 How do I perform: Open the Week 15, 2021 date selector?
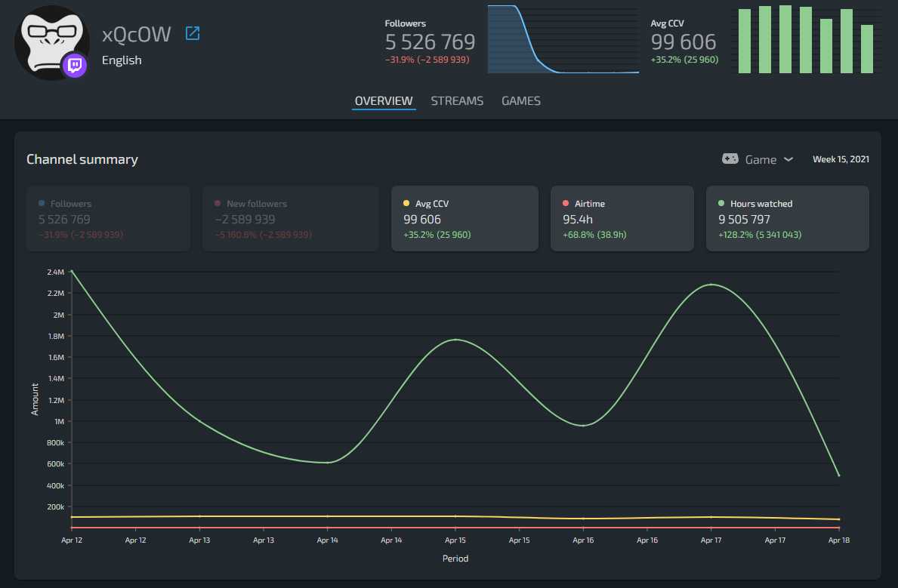(841, 159)
